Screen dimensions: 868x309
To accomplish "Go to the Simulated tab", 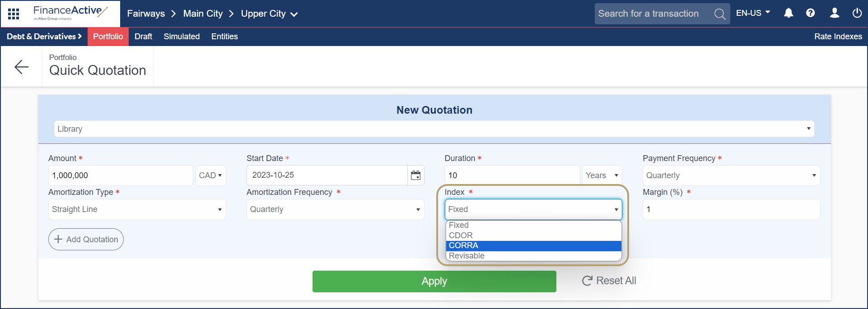I will pos(182,37).
